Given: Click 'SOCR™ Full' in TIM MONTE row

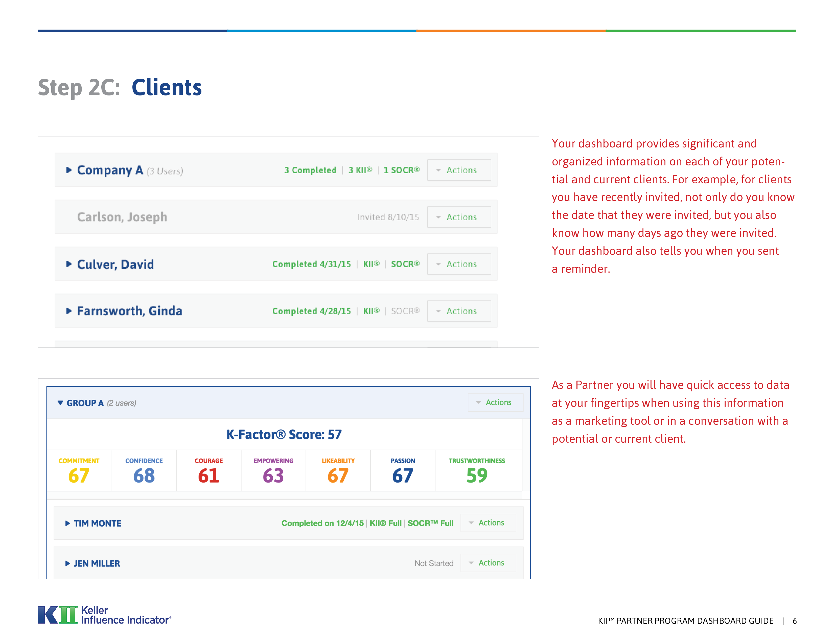Looking at the screenshot, I should (x=430, y=523).
